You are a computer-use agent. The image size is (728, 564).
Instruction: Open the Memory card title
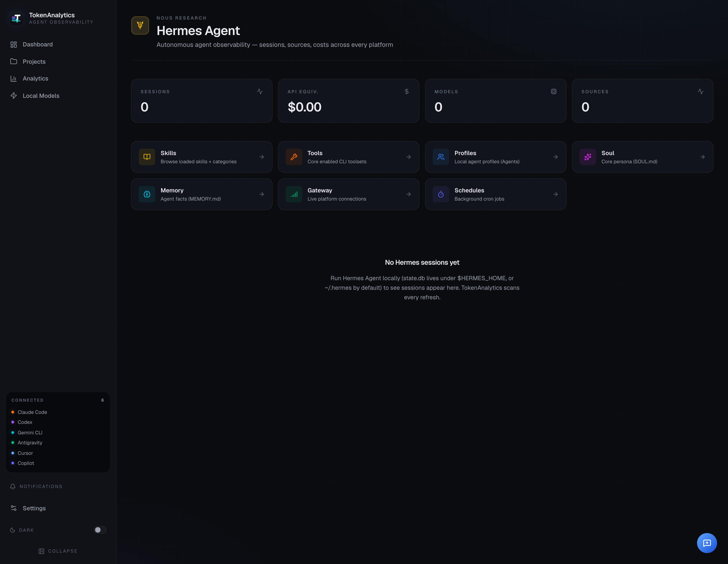(172, 190)
